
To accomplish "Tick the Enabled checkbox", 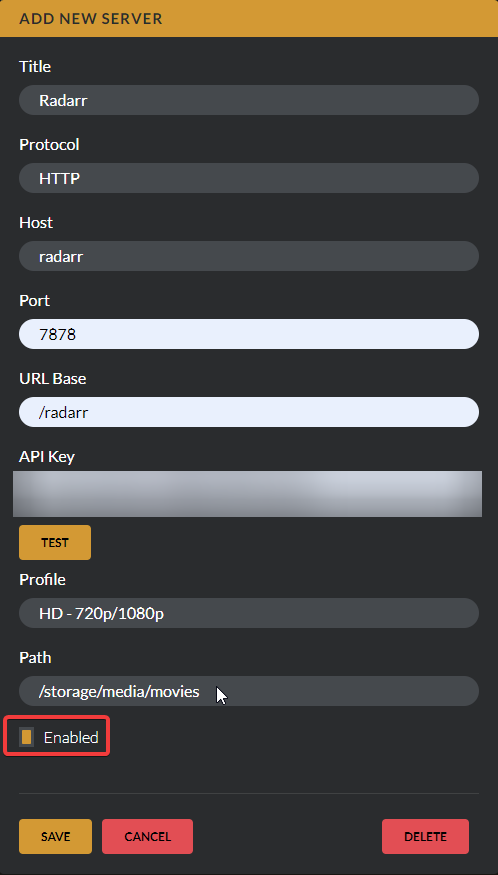I will pos(26,737).
